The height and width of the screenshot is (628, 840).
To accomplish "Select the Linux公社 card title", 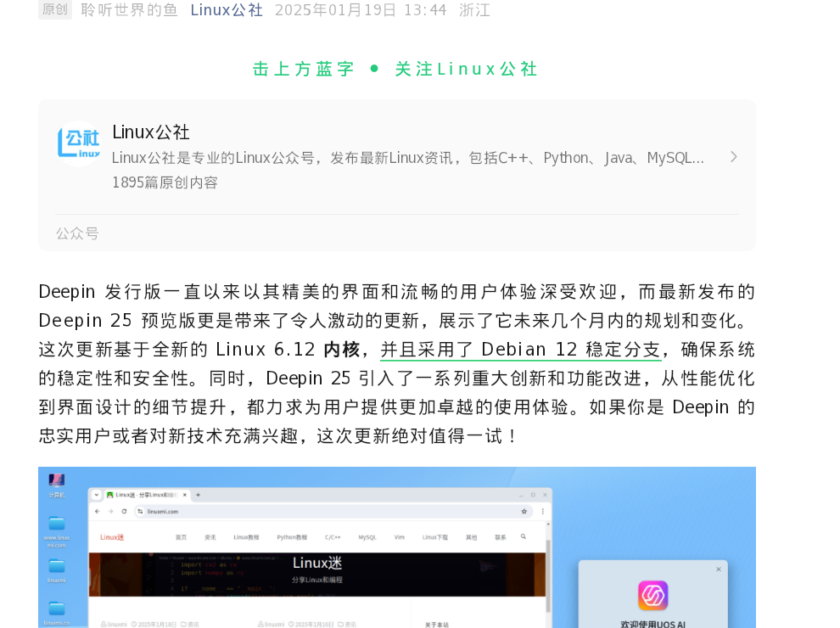I will 151,132.
